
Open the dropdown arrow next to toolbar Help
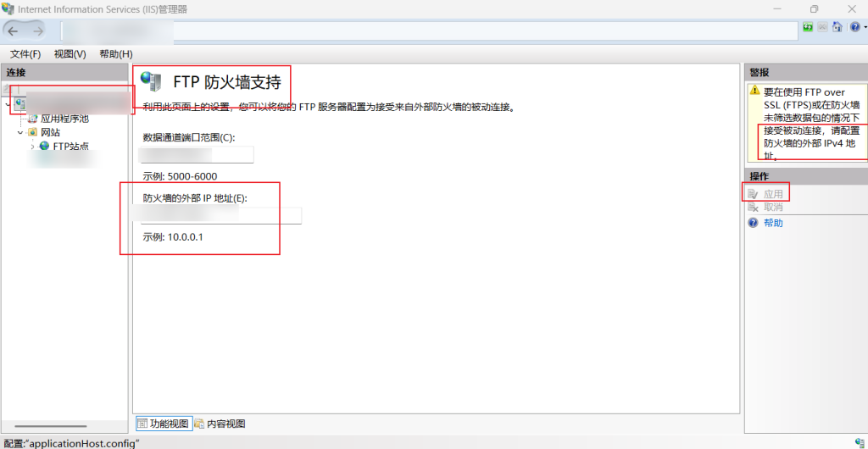(865, 26)
